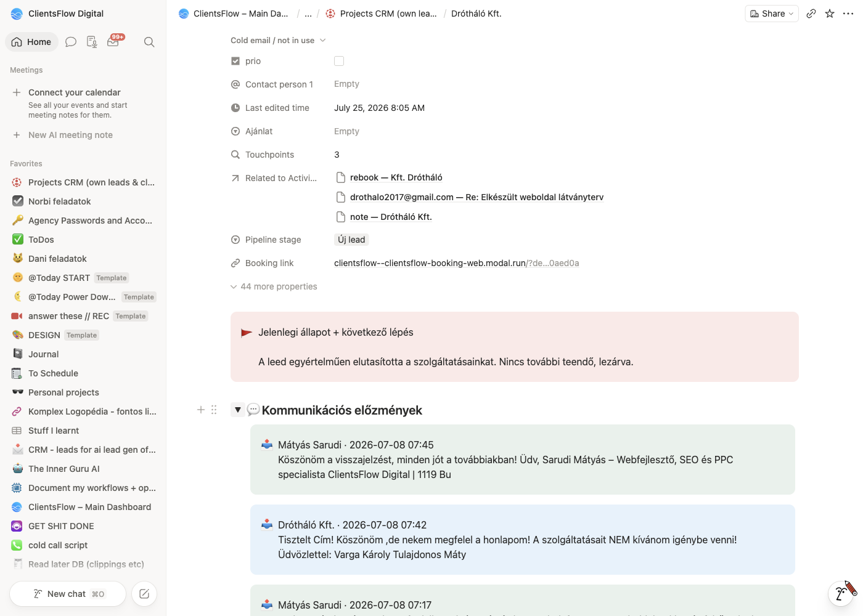
Task: Open the clientsflow booking link URL
Action: (456, 263)
